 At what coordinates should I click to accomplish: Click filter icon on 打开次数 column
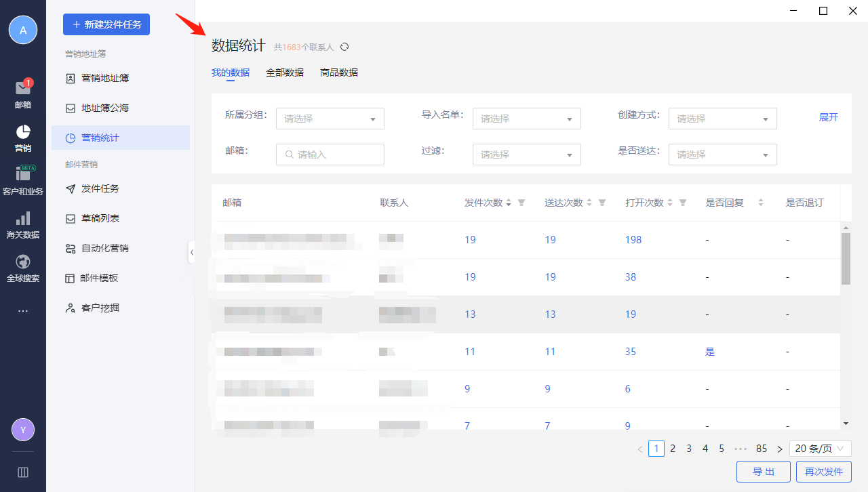coord(683,203)
